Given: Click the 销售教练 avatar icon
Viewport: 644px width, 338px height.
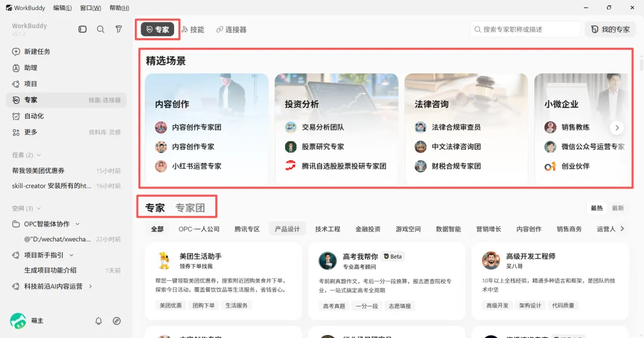Looking at the screenshot, I should [550, 128].
